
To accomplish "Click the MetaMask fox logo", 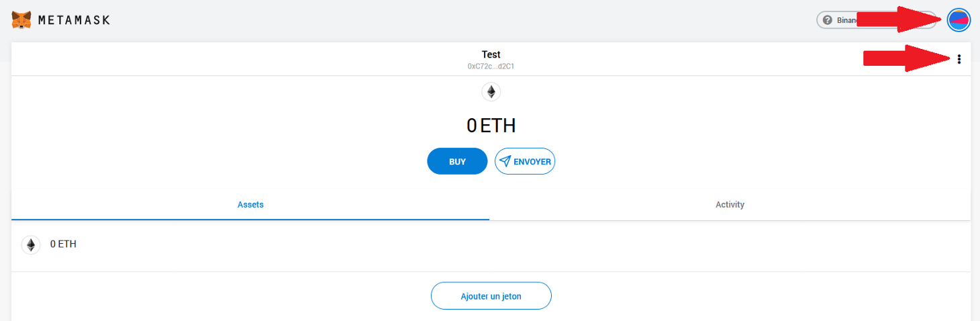I will [x=21, y=20].
